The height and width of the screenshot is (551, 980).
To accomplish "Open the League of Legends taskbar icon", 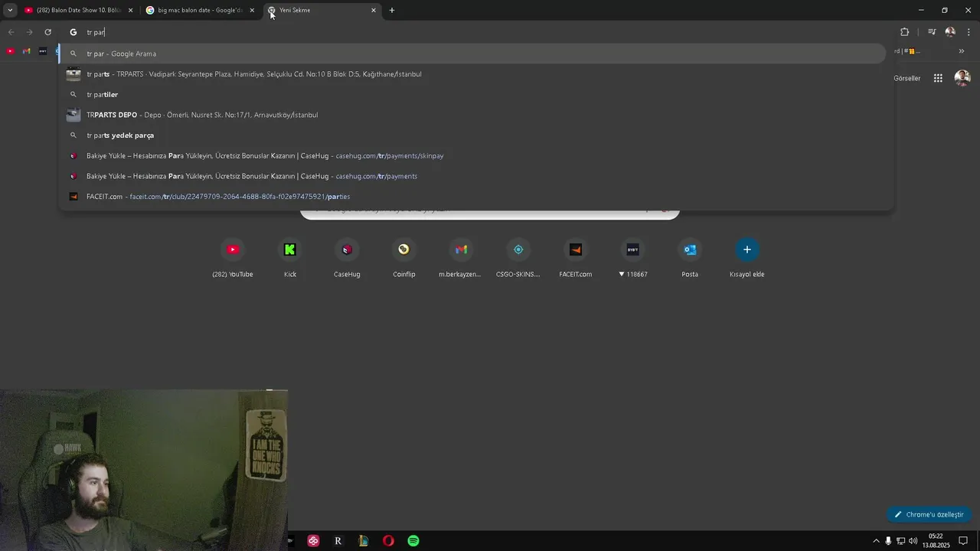I will coord(363,541).
